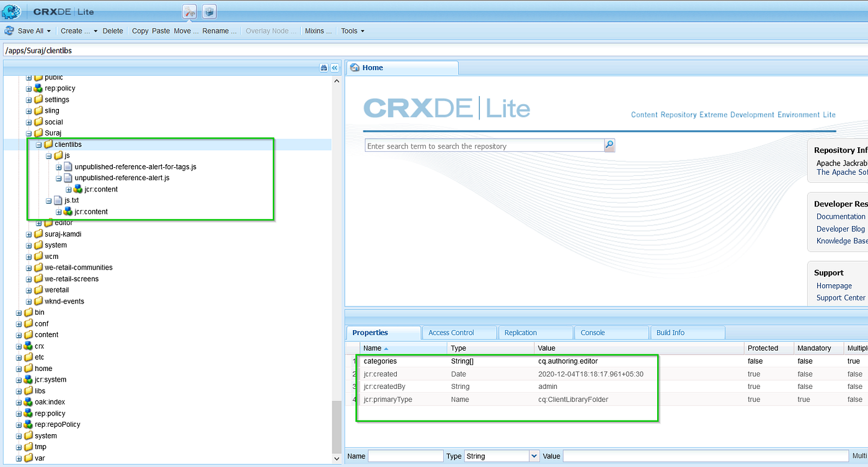Open the Create dropdown arrow
Image resolution: width=868 pixels, height=467 pixels.
tap(95, 31)
